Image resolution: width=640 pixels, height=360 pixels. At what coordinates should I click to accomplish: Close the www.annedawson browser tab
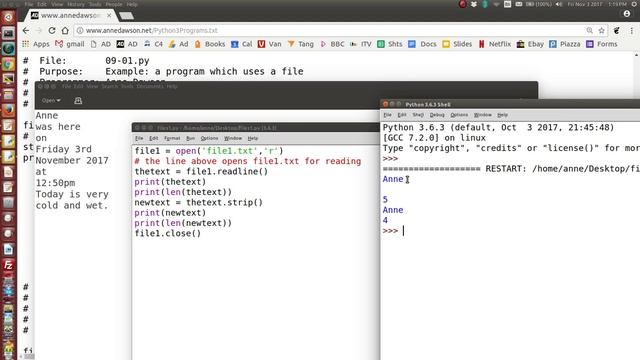tap(109, 16)
